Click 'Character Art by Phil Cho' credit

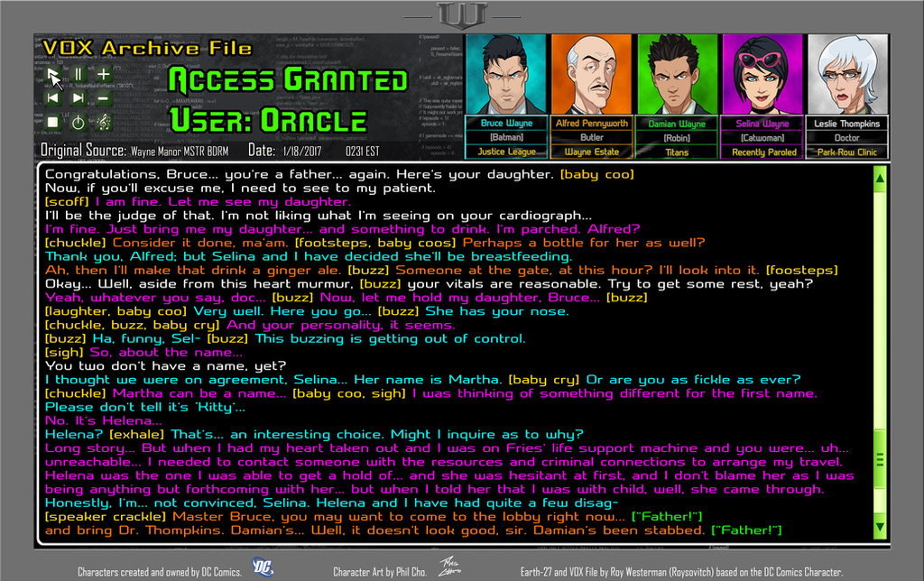(x=380, y=572)
